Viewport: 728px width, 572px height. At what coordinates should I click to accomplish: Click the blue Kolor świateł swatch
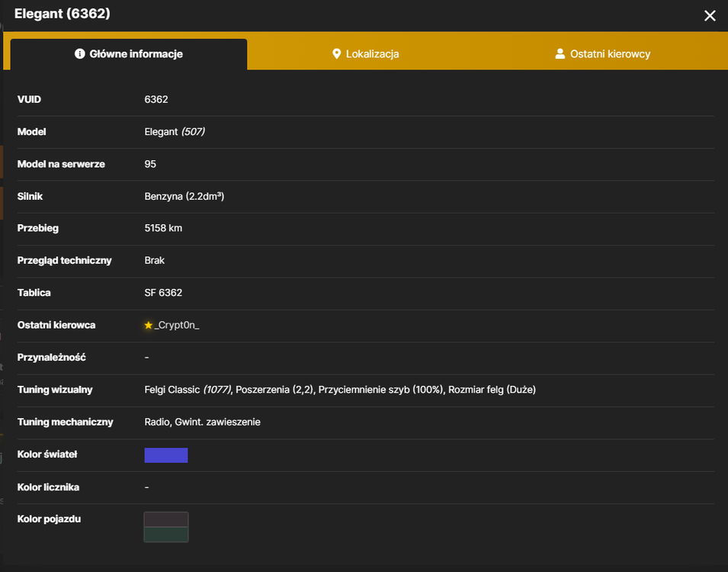pyautogui.click(x=166, y=455)
